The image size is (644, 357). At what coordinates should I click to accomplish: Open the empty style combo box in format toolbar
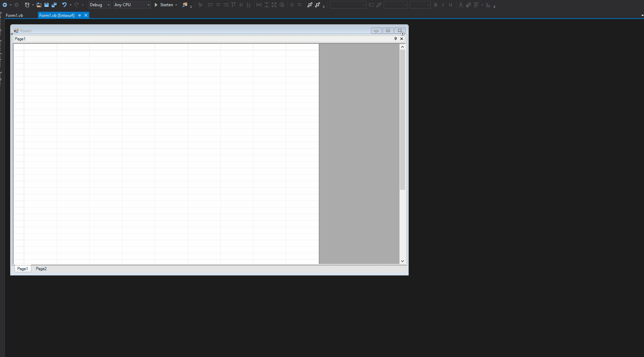(x=348, y=5)
